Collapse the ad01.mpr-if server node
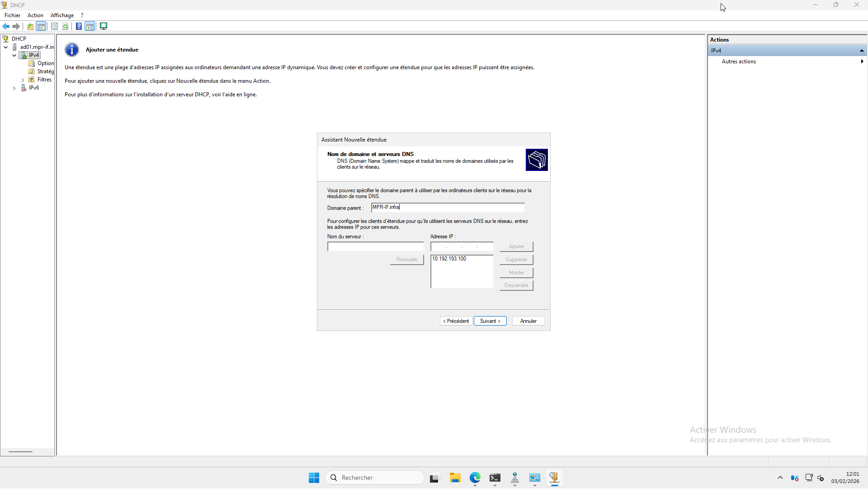 [5, 47]
